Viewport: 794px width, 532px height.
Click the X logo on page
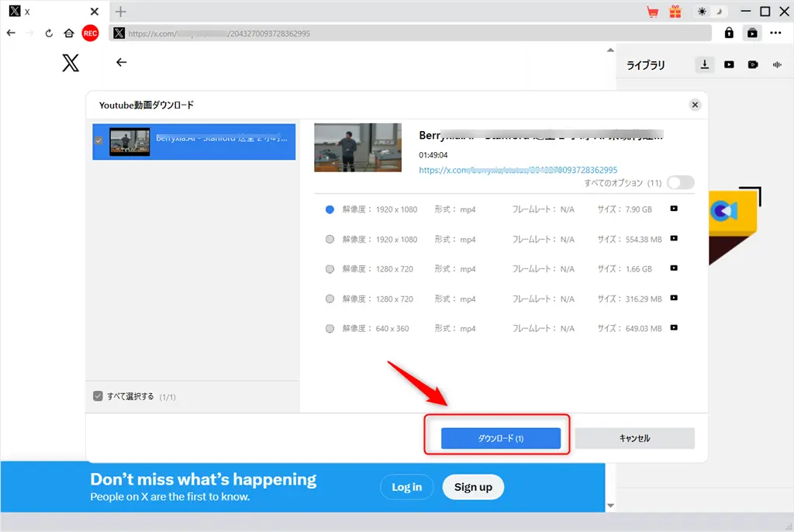pyautogui.click(x=71, y=64)
